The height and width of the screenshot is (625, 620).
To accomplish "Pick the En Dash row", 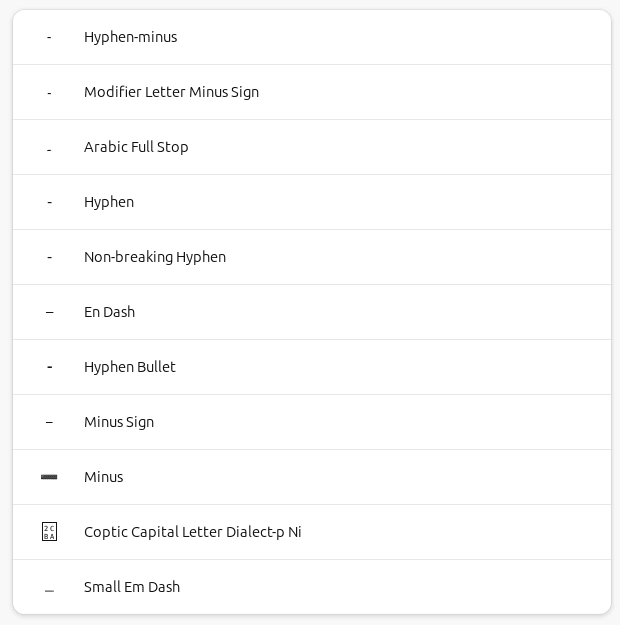I will point(312,312).
